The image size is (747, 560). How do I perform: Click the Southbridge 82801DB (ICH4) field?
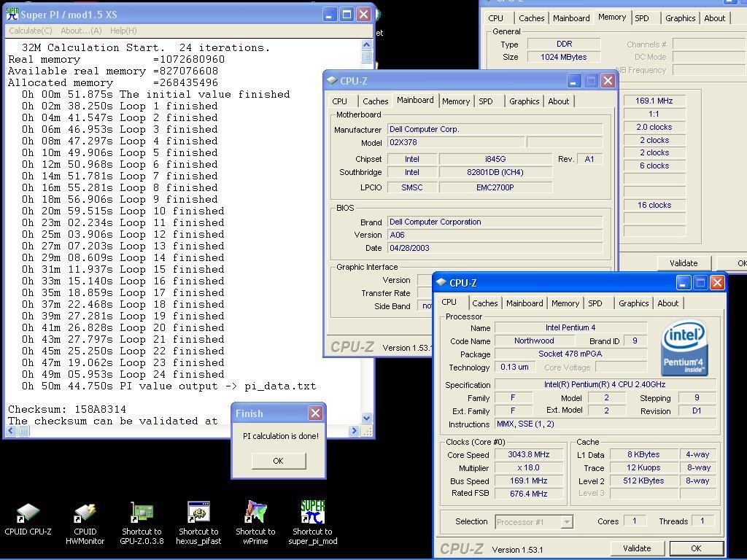495,172
